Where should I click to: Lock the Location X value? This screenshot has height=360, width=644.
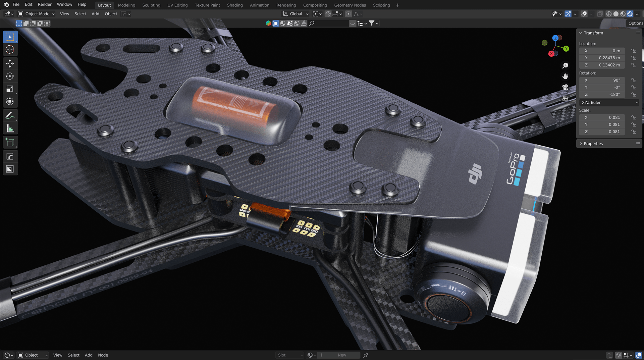click(634, 51)
